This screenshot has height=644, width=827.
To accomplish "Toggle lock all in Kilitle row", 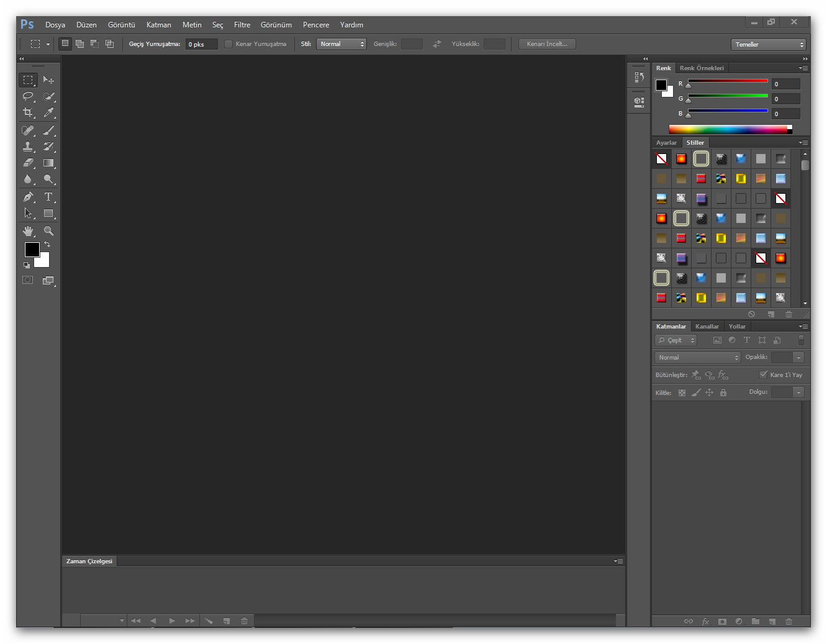I will (723, 392).
